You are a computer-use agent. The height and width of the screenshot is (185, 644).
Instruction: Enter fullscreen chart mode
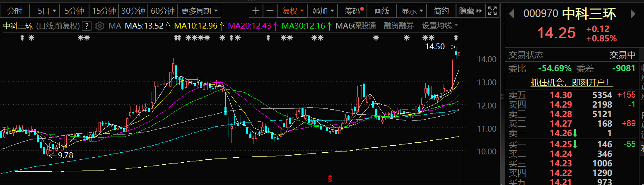coord(492,11)
